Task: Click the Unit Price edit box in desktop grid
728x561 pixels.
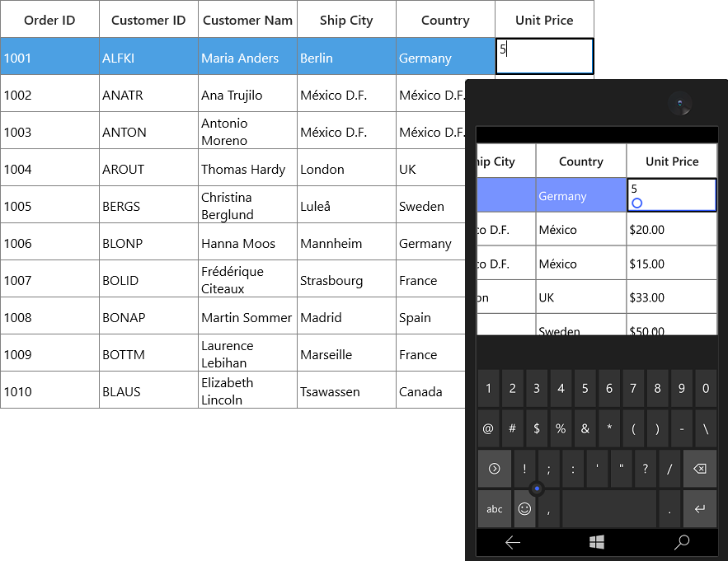Action: 545,56
